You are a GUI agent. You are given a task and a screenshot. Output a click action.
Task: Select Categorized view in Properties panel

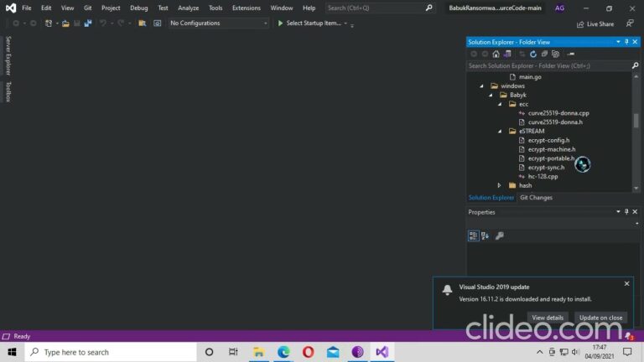click(474, 235)
